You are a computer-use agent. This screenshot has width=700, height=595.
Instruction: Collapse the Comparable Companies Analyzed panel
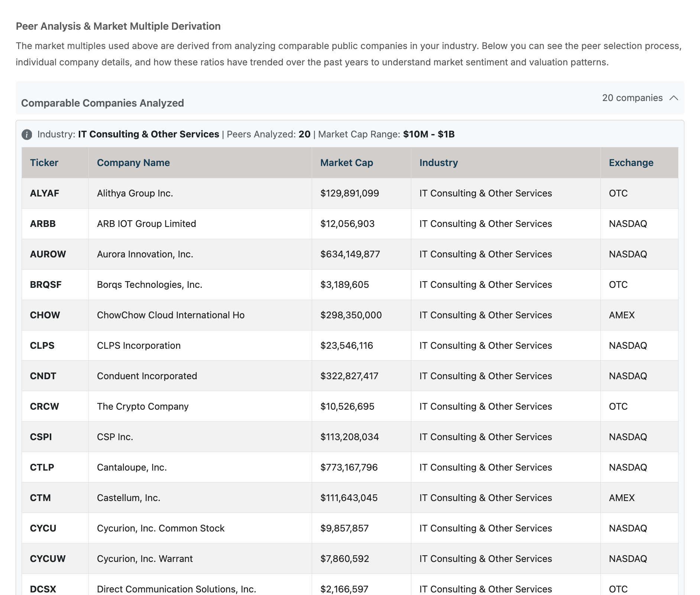673,98
